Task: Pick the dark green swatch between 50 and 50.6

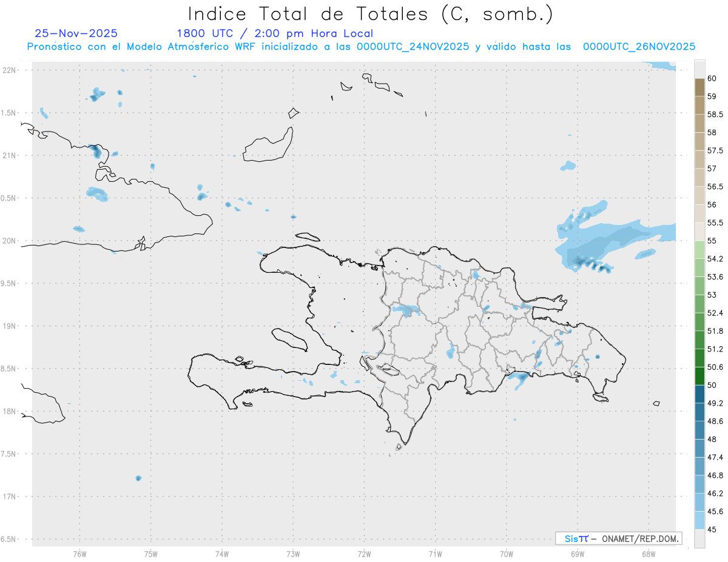Action: click(x=699, y=376)
